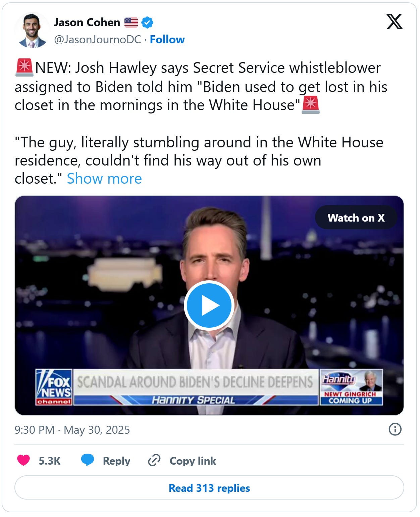Follow @JasonJournoDC
The height and width of the screenshot is (517, 420).
(x=167, y=40)
